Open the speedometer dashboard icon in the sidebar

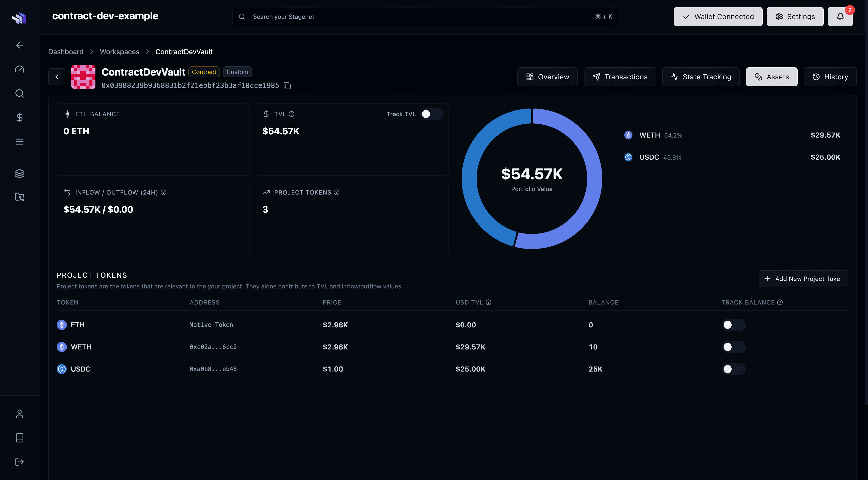tap(20, 69)
